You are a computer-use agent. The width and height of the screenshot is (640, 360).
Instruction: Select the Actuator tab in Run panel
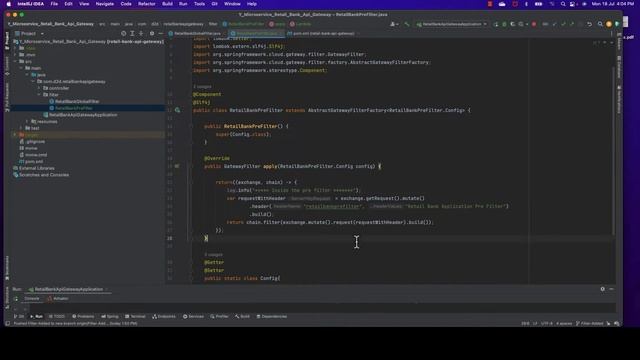point(58,299)
